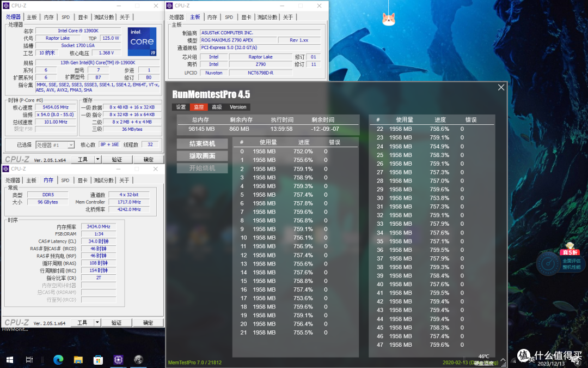Image resolution: width=588 pixels, height=368 pixels.
Task: Switch to the SPD tab in the memory window
Action: [65, 180]
